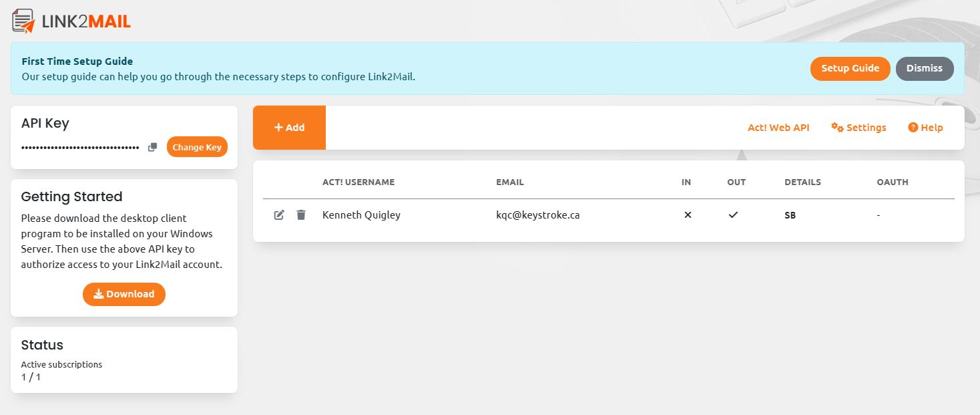Viewport: 980px width, 415px height.
Task: Click the Change Key button
Action: 197,147
